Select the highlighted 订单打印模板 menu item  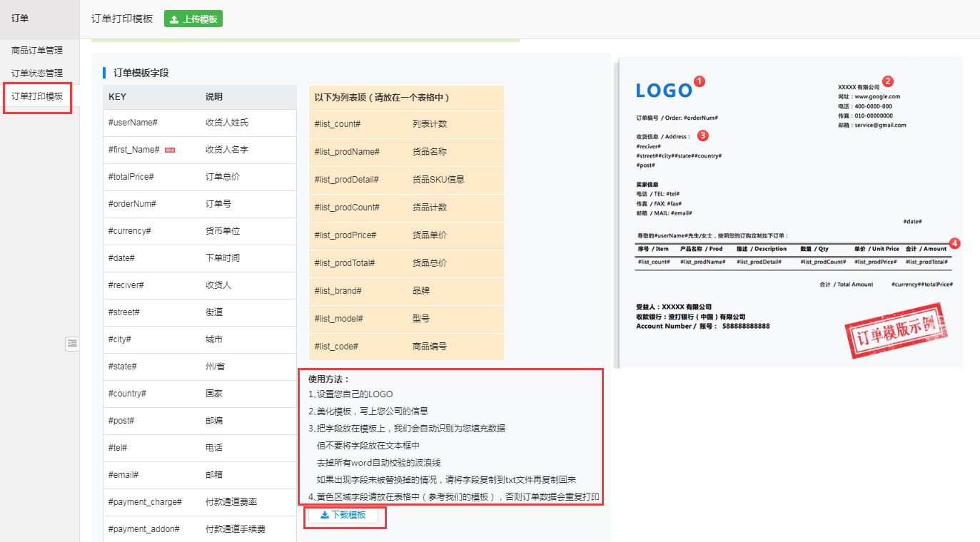pyautogui.click(x=37, y=96)
